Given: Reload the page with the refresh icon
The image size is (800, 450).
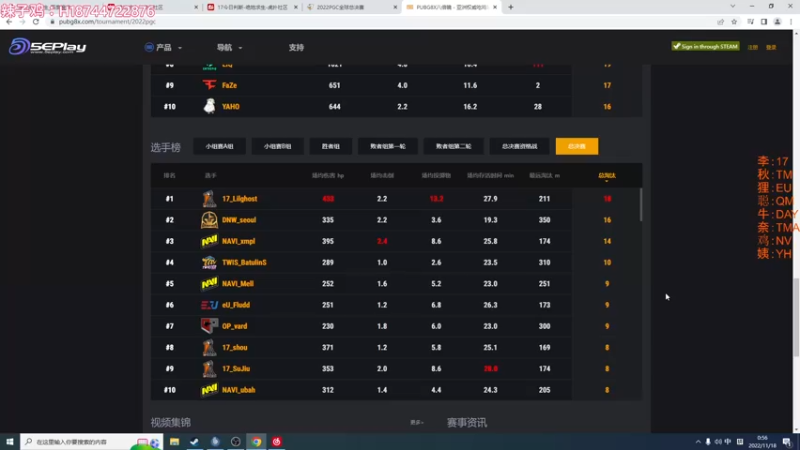Looking at the screenshot, I should [36, 22].
